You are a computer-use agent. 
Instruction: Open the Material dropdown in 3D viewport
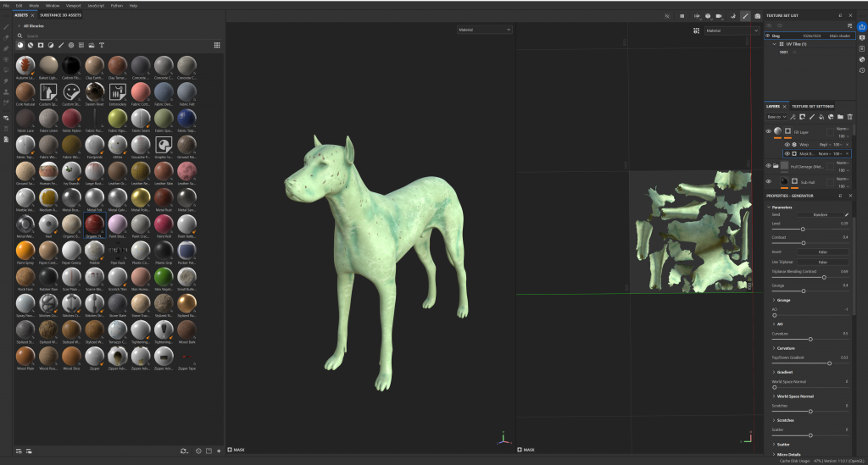(485, 30)
